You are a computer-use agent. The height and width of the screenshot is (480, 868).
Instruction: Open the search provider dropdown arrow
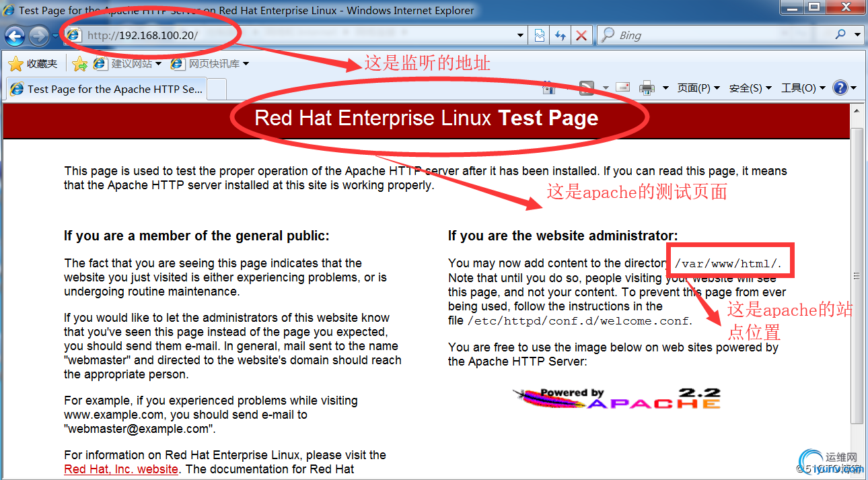pyautogui.click(x=858, y=35)
